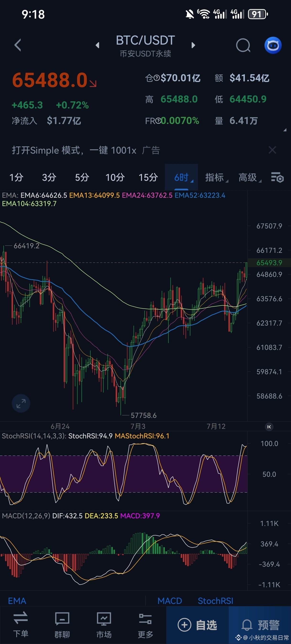
Task: Open 指标 indicators dropdown
Action: (x=216, y=177)
